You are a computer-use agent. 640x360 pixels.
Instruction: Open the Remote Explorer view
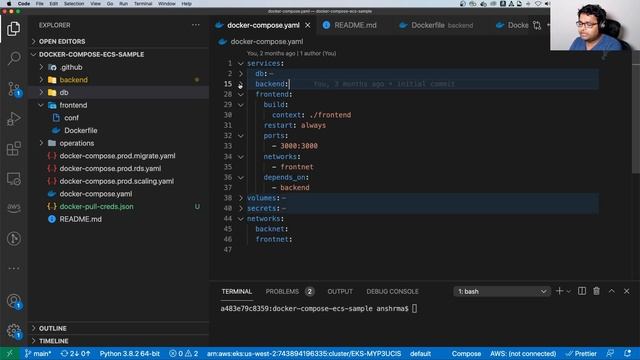pos(13,179)
